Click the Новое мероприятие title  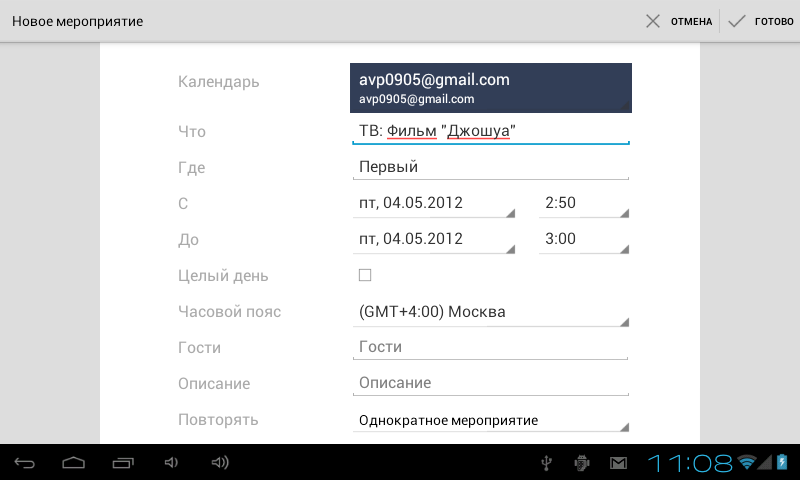click(78, 21)
